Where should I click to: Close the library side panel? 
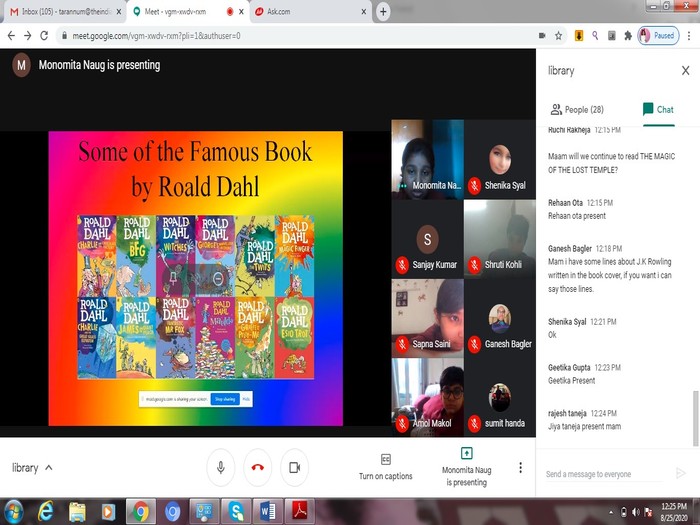click(686, 71)
